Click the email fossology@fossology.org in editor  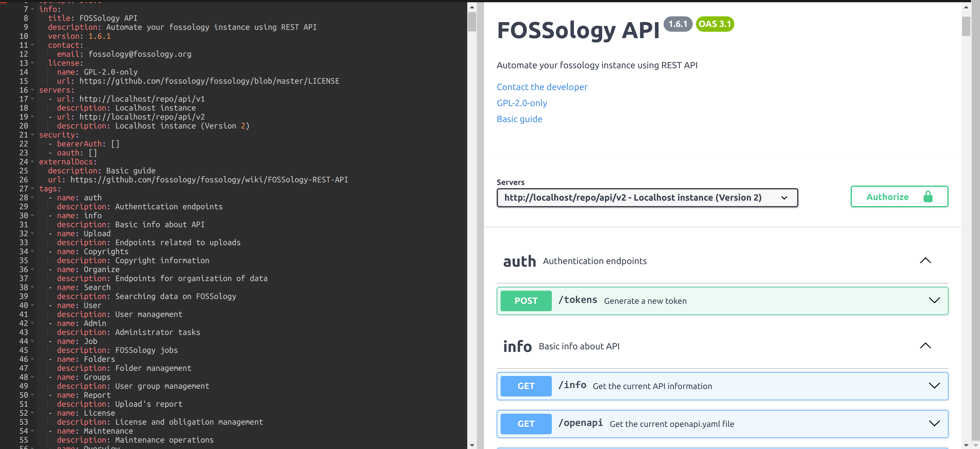140,54
